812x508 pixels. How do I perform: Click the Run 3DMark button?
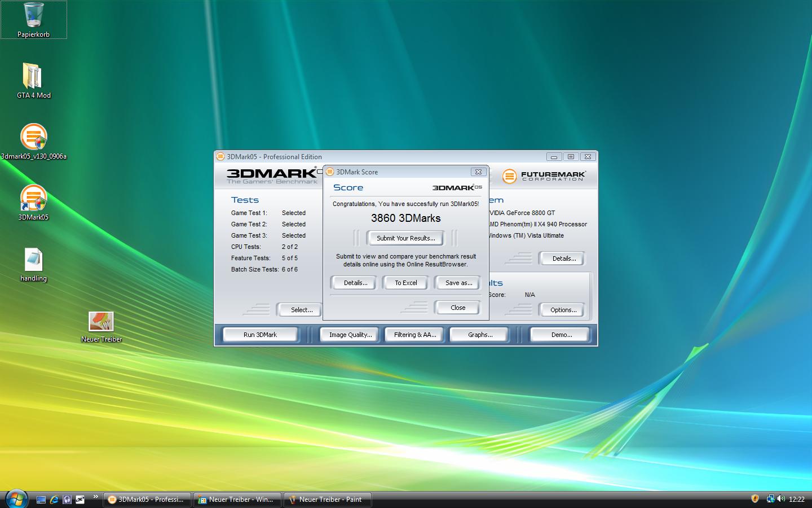260,335
